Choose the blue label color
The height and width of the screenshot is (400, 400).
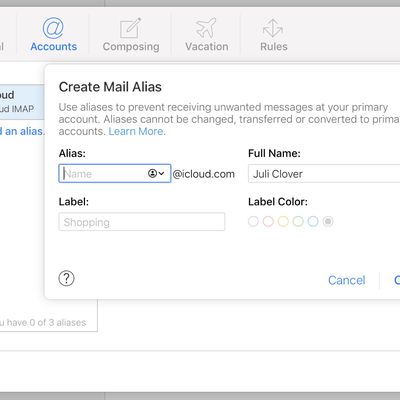[313, 221]
